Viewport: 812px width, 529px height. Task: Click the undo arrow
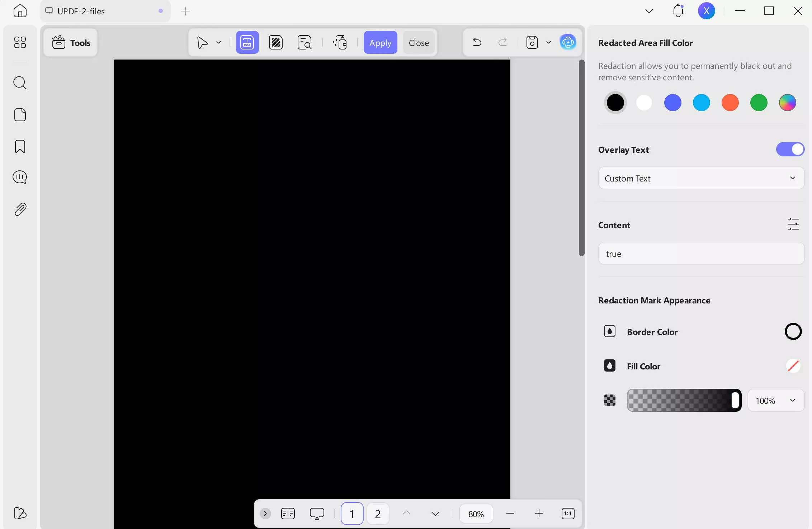tap(477, 42)
